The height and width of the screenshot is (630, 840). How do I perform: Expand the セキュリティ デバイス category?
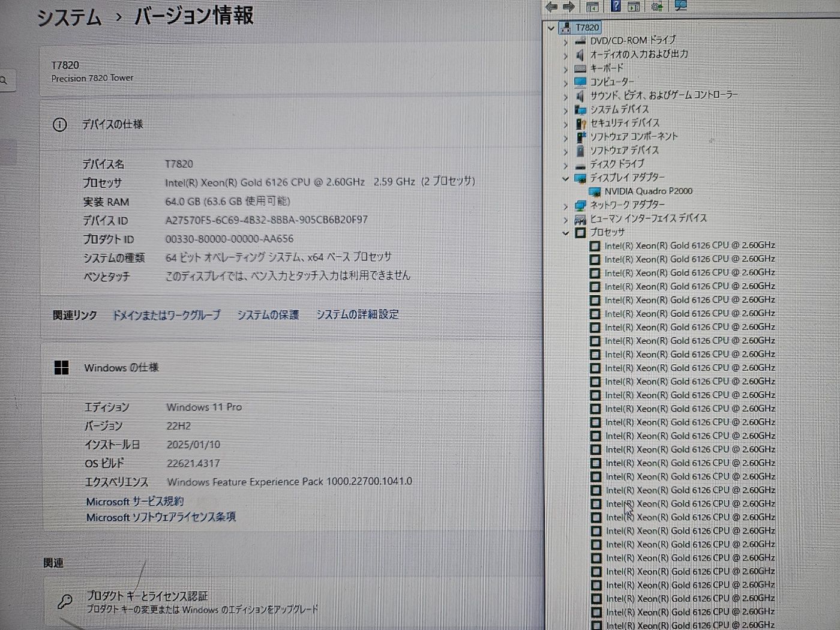(565, 125)
